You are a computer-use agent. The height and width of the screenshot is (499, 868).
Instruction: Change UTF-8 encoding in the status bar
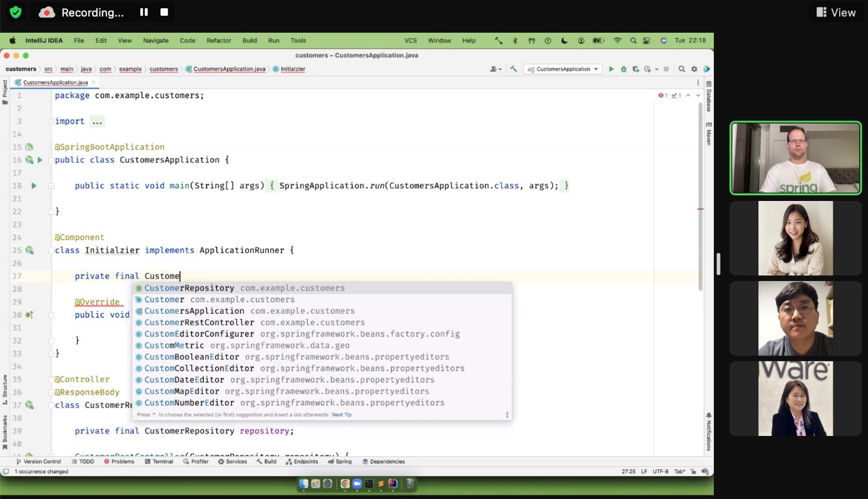pos(660,471)
